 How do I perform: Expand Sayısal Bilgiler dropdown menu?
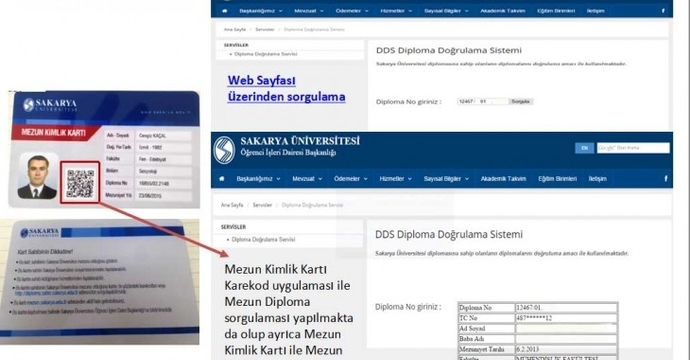click(446, 179)
